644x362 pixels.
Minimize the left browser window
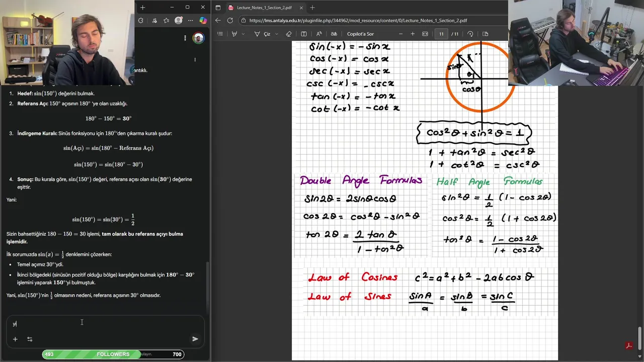pos(172,8)
